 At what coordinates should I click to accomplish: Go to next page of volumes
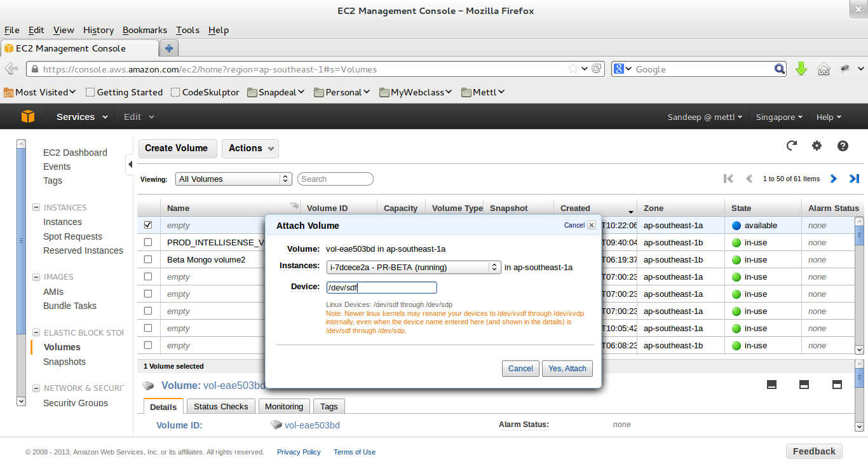point(834,179)
